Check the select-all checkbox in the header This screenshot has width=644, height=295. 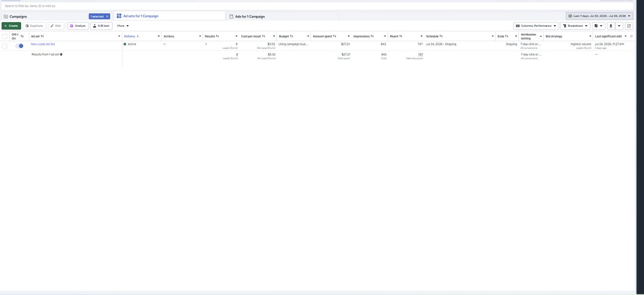pyautogui.click(x=4, y=36)
